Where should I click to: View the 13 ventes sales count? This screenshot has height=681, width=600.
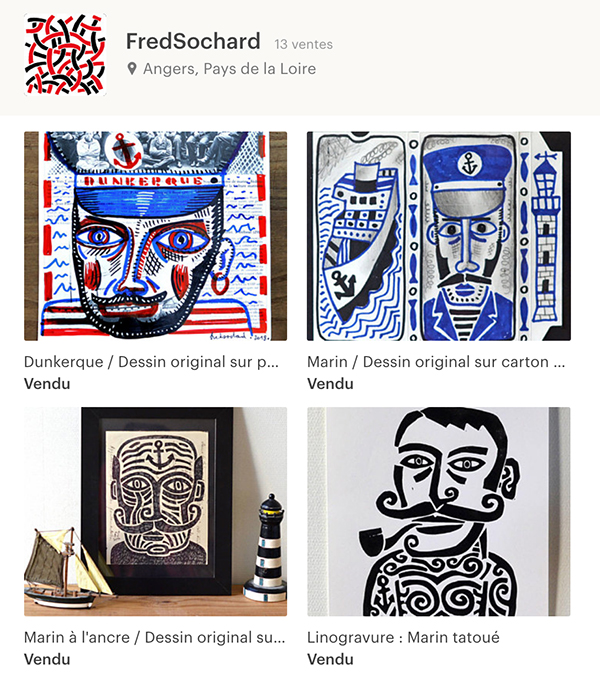pos(303,44)
